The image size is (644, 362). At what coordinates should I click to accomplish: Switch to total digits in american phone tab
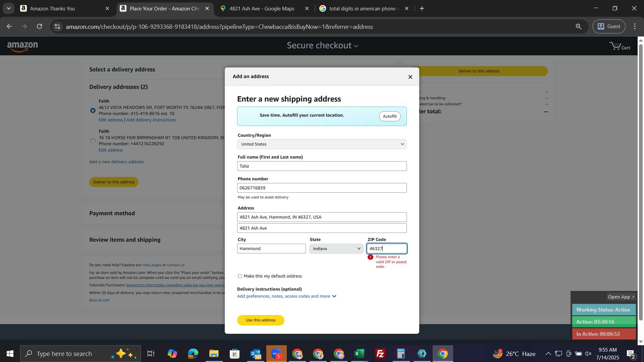click(x=364, y=8)
